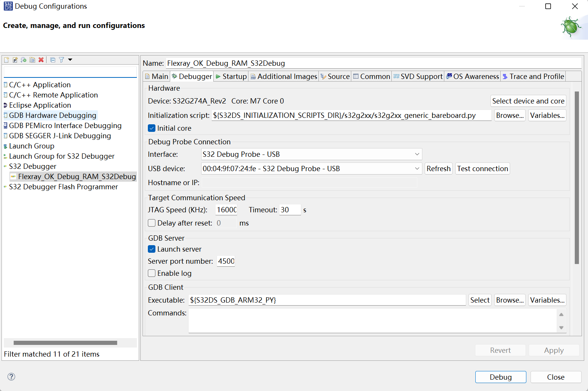The image size is (588, 391).
Task: Duplicate the selected launch configuration
Action: tap(33, 60)
